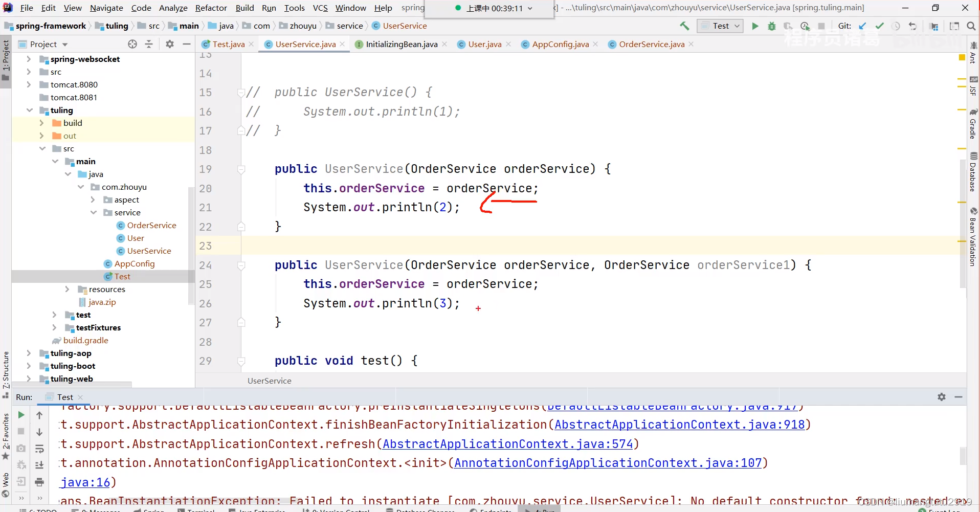This screenshot has height=512, width=980.
Task: Select build.gradle in project tree
Action: pyautogui.click(x=85, y=341)
